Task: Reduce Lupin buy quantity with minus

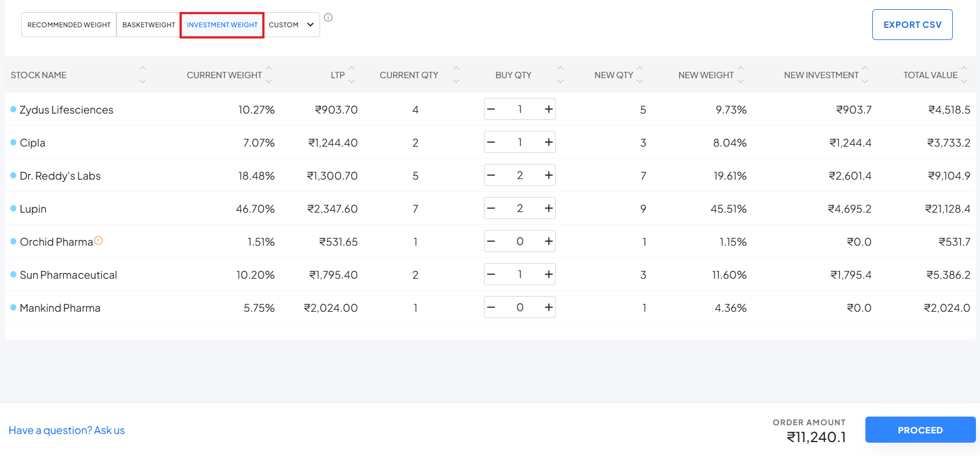Action: pyautogui.click(x=491, y=208)
